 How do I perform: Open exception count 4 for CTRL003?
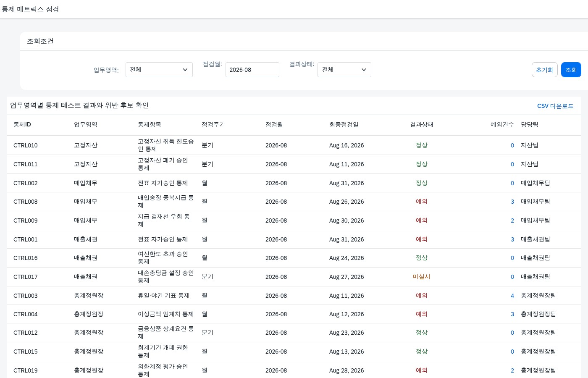(512, 296)
